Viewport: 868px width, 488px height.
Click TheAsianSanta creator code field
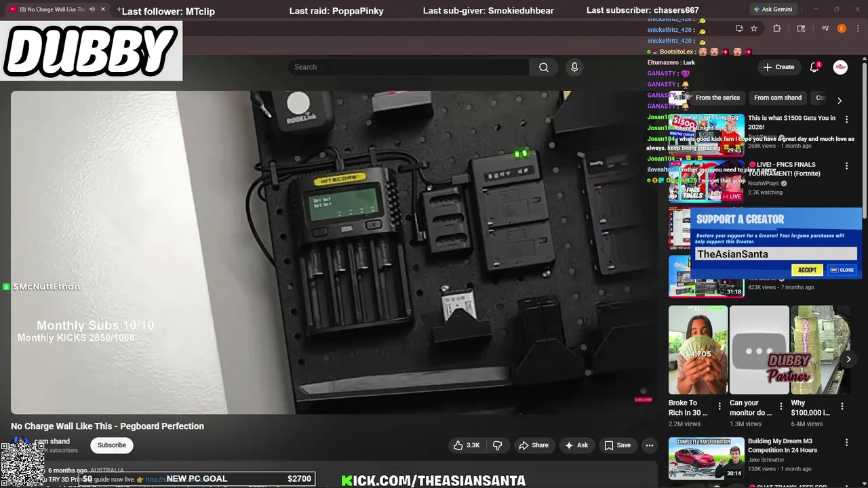776,254
